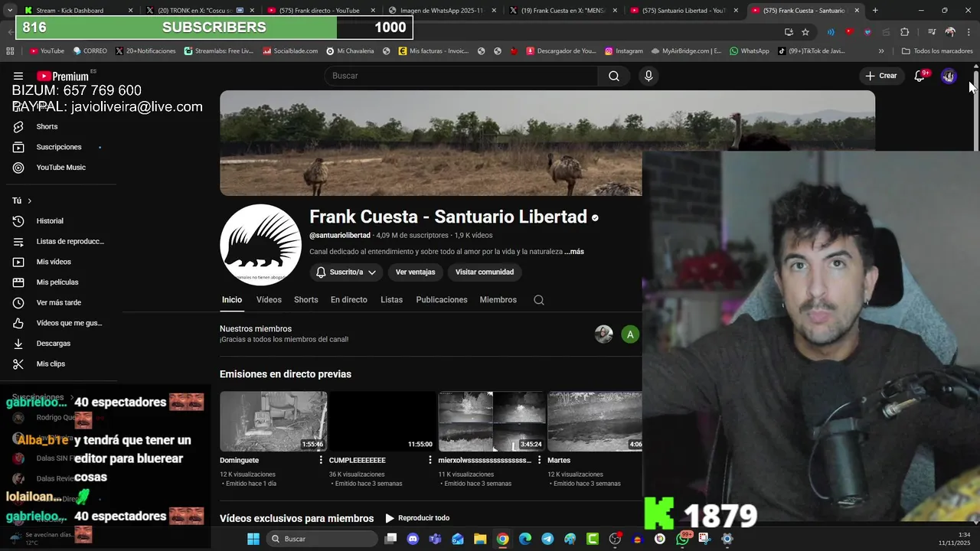Image resolution: width=980 pixels, height=551 pixels.
Task: Switch to the Shorts channel tab
Action: pos(305,300)
